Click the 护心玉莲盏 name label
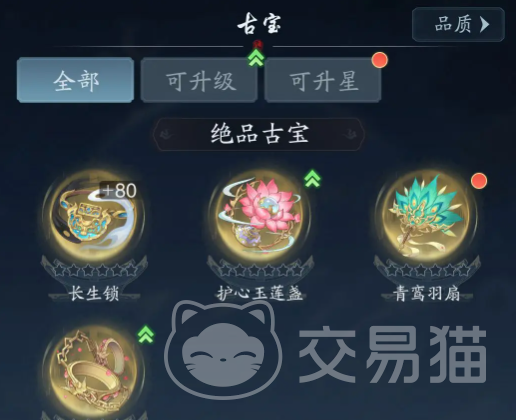The width and height of the screenshot is (516, 420). click(260, 294)
